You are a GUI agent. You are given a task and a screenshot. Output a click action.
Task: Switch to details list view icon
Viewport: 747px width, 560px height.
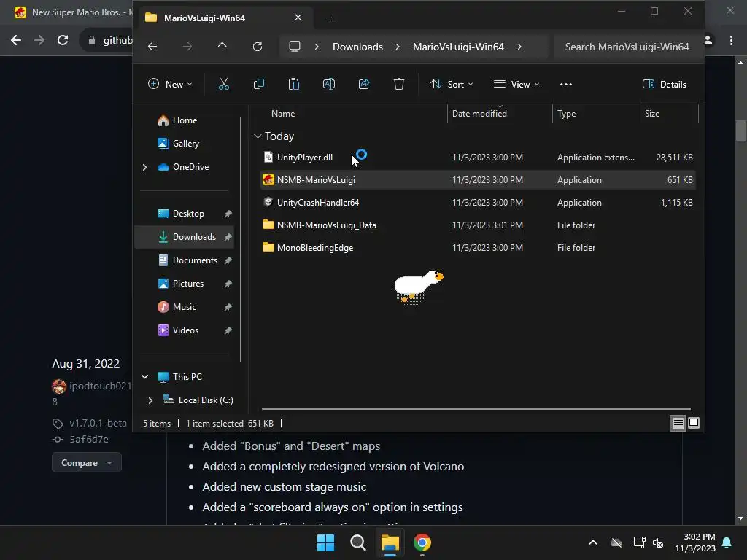pos(678,423)
